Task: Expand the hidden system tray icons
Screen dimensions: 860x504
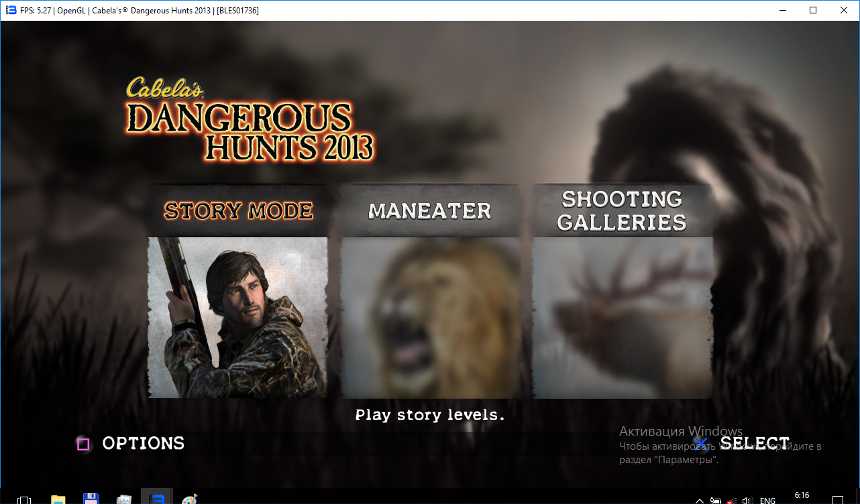Action: (x=700, y=500)
